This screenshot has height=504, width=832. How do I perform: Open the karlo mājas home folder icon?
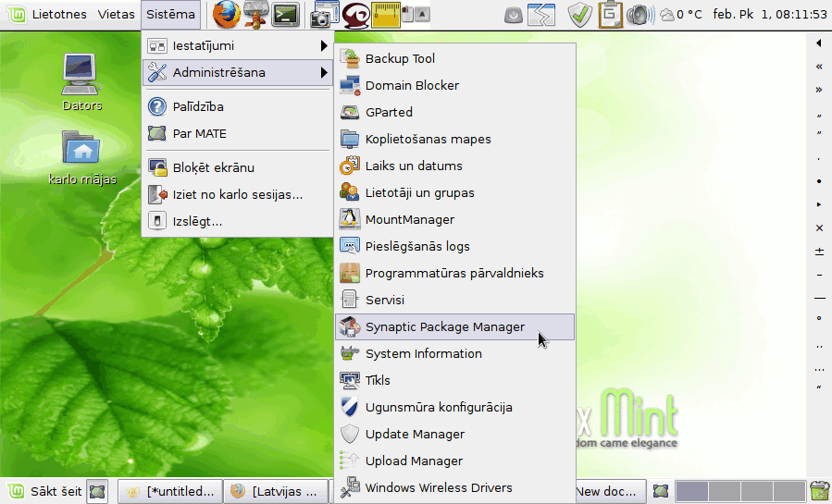coord(81,157)
